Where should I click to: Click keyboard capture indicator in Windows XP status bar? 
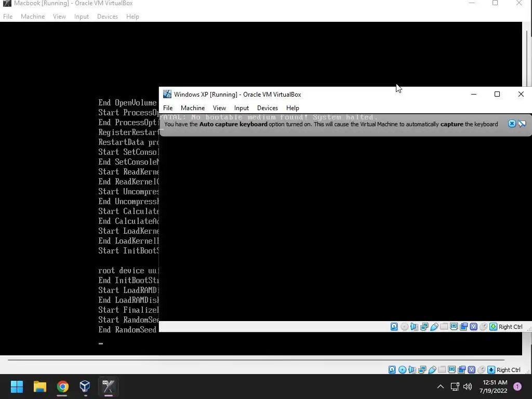pos(494,327)
